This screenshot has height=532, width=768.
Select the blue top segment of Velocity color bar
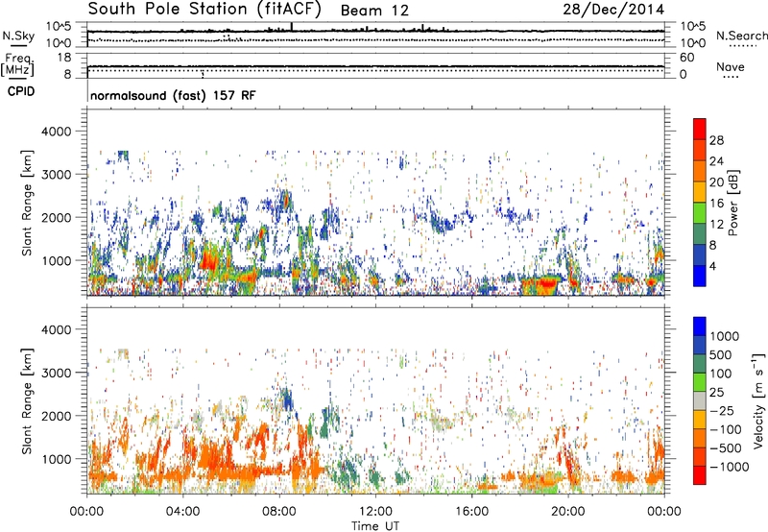tap(700, 326)
